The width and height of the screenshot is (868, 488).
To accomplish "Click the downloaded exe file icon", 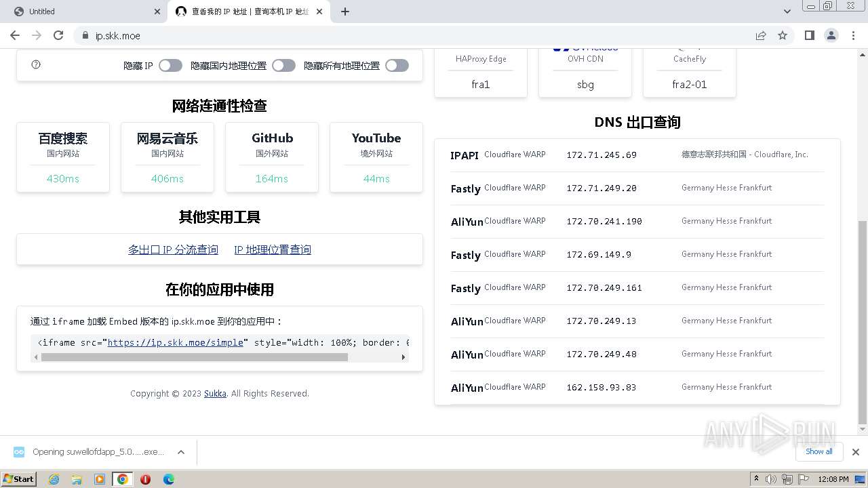I will [19, 451].
